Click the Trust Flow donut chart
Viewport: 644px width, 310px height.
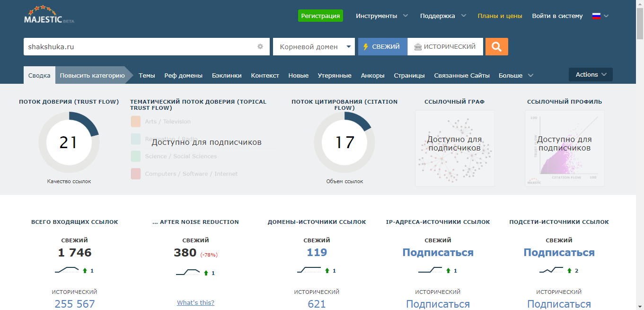pyautogui.click(x=69, y=142)
